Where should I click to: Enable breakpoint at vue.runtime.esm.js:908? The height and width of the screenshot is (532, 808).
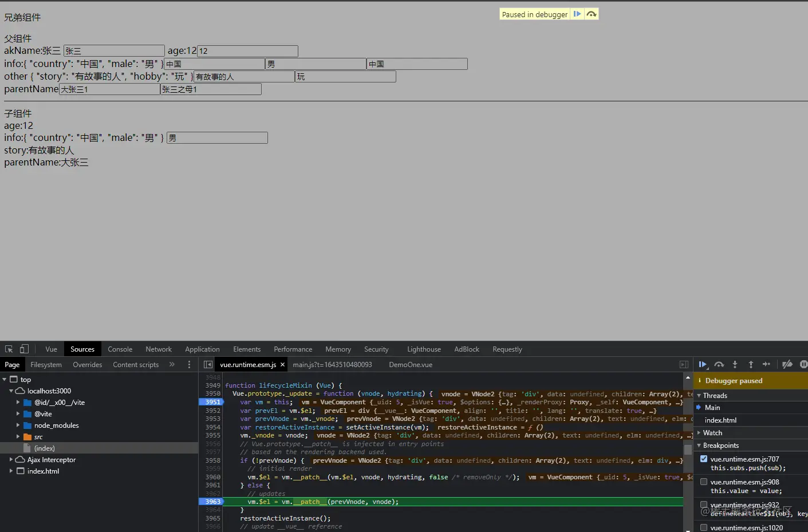(704, 482)
